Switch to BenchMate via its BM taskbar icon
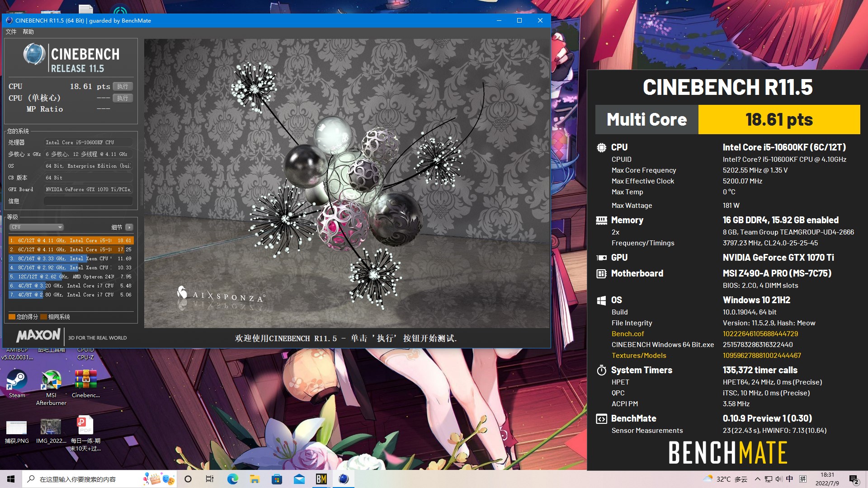 coord(321,479)
